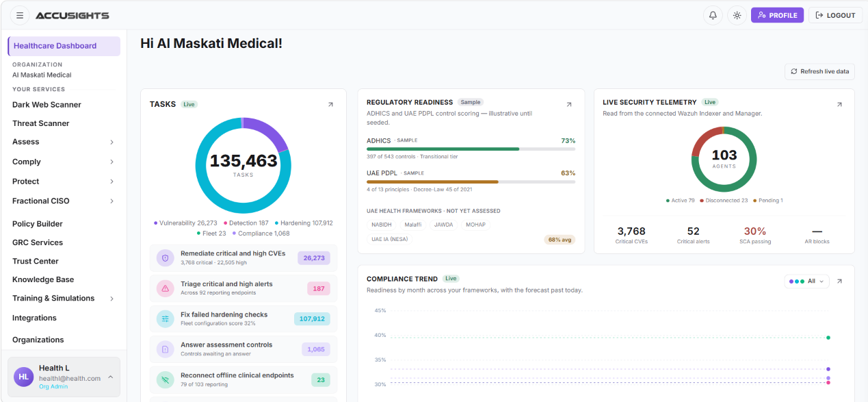Open the hamburger menu button

point(19,15)
